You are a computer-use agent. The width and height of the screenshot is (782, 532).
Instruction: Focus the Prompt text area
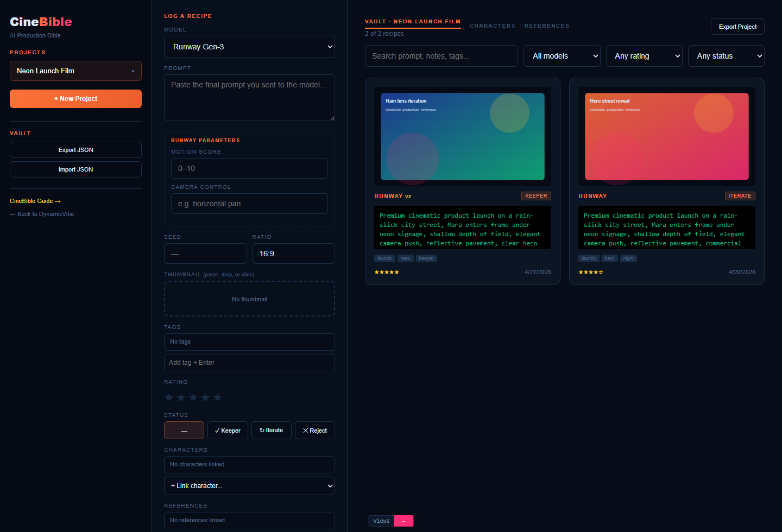[249, 98]
